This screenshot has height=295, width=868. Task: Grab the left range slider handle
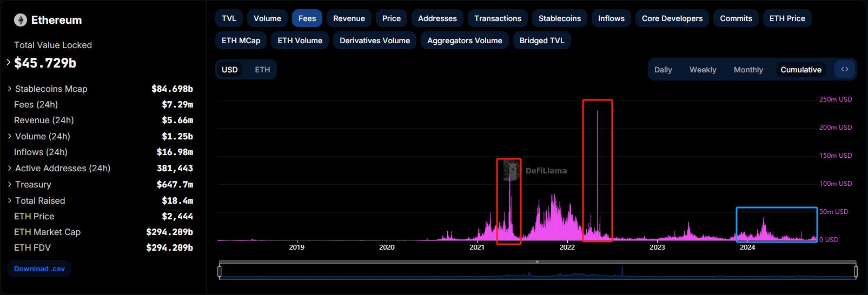220,271
